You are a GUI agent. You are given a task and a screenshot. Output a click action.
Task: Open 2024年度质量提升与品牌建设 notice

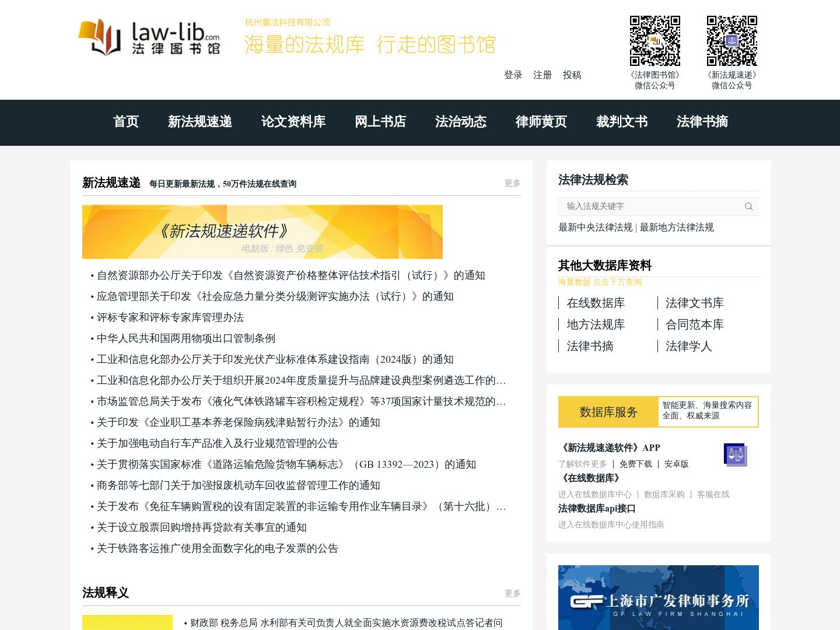302,381
